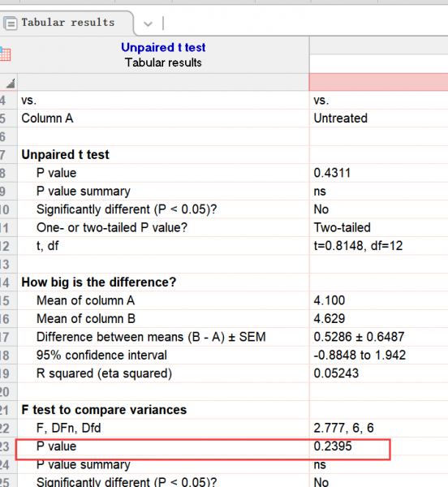The height and width of the screenshot is (487, 448).
Task: Open the Tabular results tab
Action: tap(67, 23)
